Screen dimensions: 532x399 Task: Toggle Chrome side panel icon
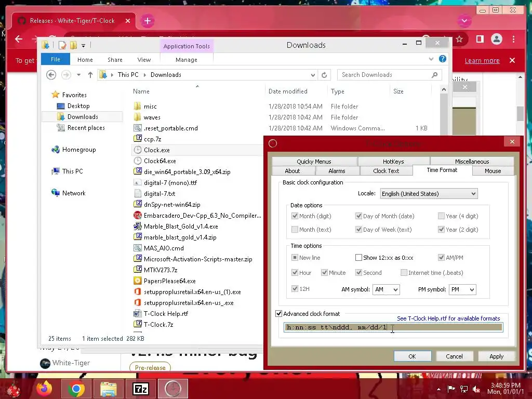tap(480, 39)
